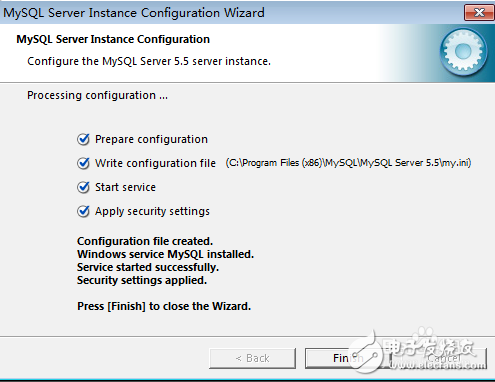This screenshot has width=495, height=382.
Task: Click the elecfans watermark logo
Action: coord(417,350)
